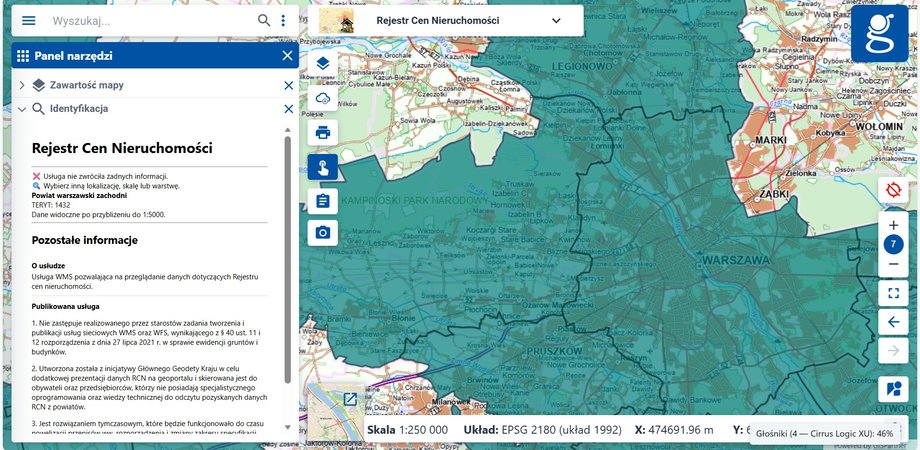The image size is (920, 450).
Task: Open the print map tool
Action: coord(323,132)
